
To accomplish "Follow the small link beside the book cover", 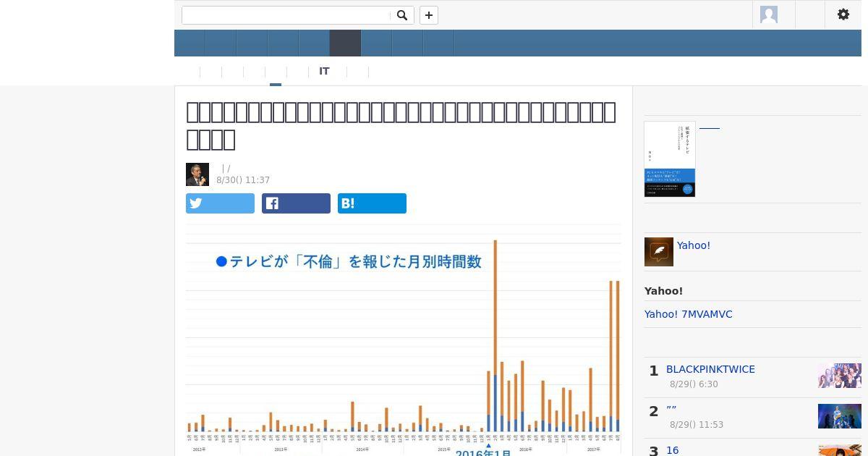I will click(x=710, y=128).
